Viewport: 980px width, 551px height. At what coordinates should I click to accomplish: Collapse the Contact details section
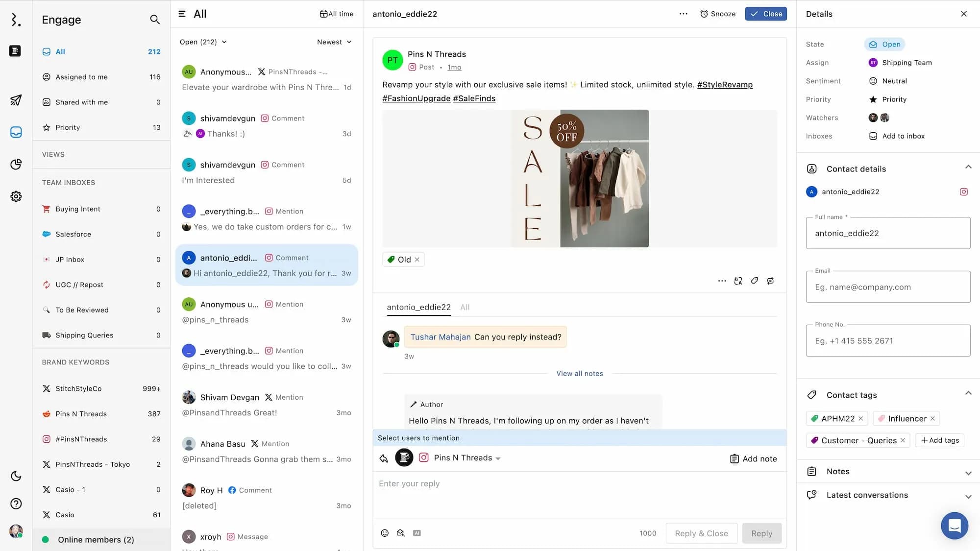(968, 168)
